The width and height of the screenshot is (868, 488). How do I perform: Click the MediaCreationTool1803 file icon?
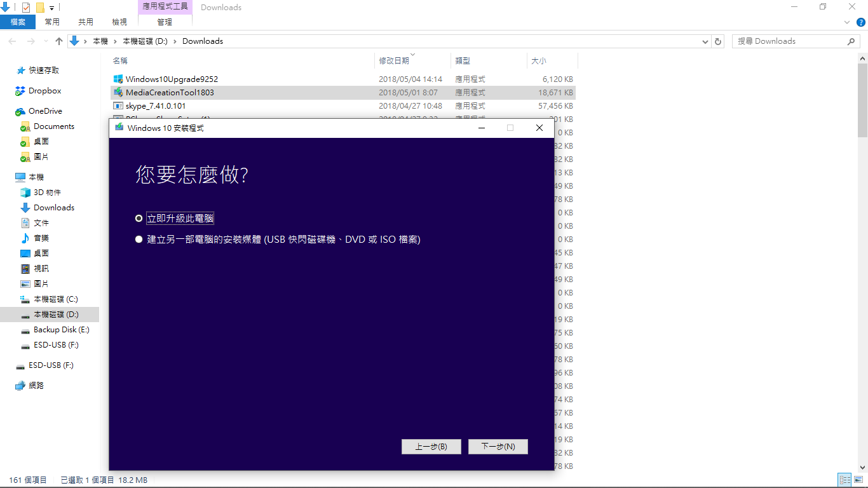tap(118, 93)
